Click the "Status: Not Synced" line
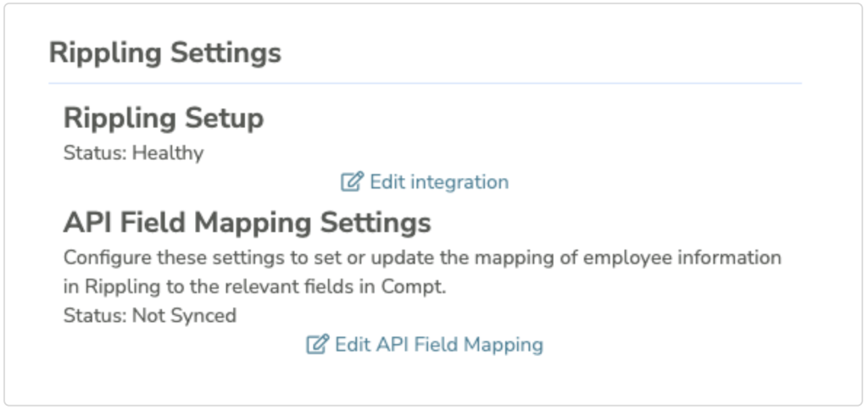 tap(150, 316)
